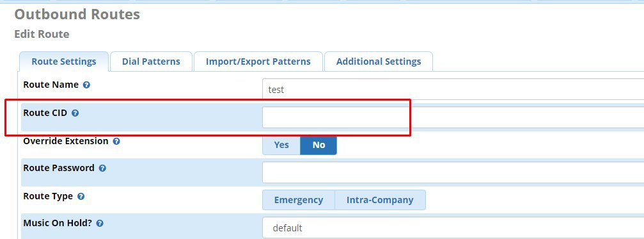Image resolution: width=644 pixels, height=239 pixels.
Task: Open the Override Extension help tooltip icon
Action: click(x=116, y=141)
